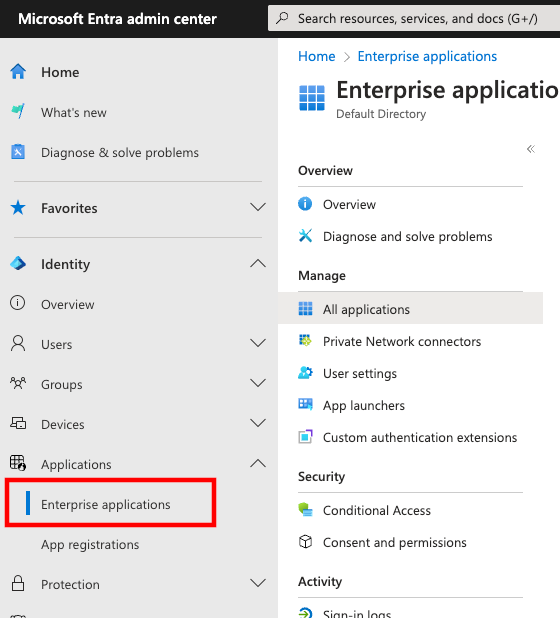Click the Sign-in logs icon

[305, 613]
